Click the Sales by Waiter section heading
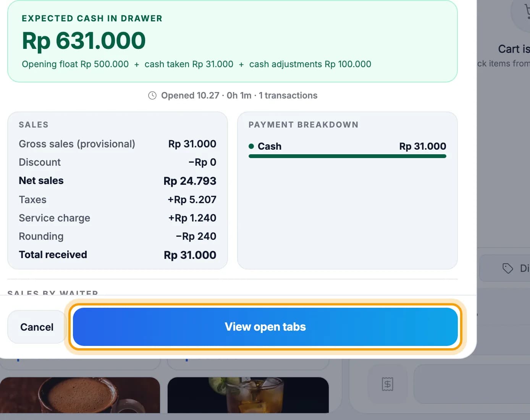530x420 pixels. [53, 292]
